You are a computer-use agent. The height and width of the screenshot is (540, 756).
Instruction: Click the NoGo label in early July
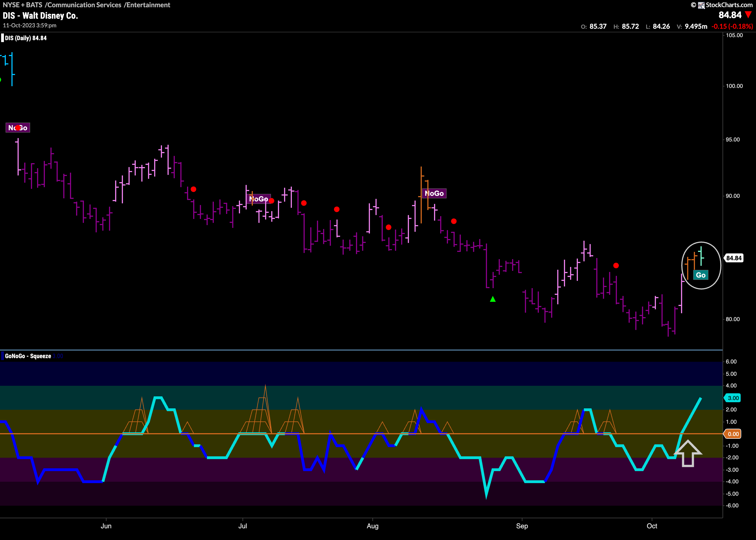[x=258, y=199]
